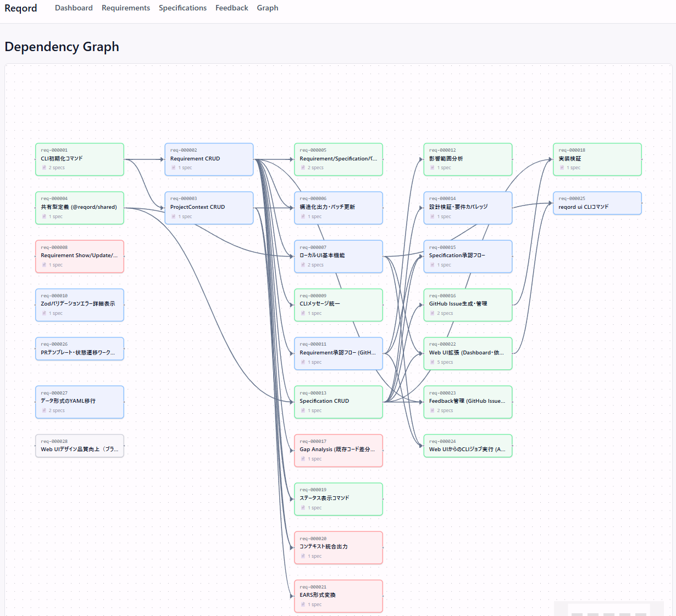Switch to the Requirements tab
Image resolution: width=676 pixels, height=616 pixels.
pos(126,8)
